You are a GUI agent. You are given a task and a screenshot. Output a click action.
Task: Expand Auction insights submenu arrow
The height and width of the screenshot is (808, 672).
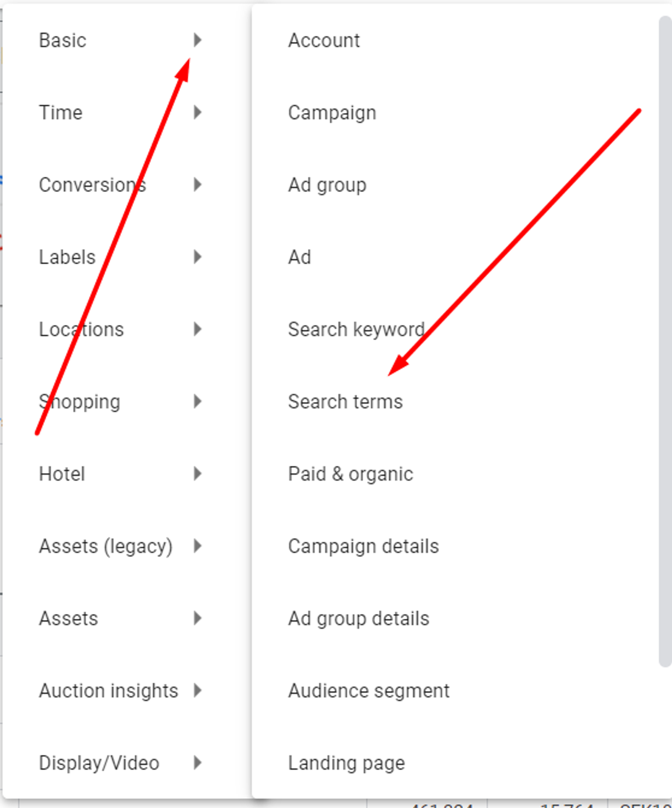pos(197,691)
